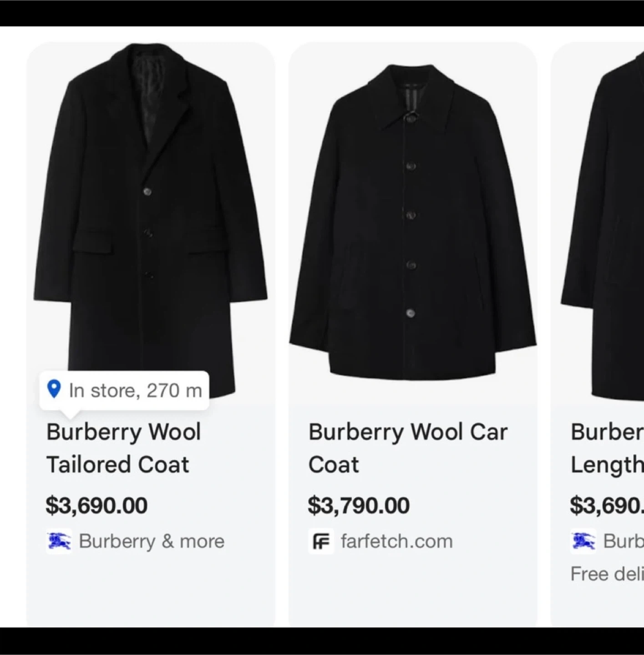This screenshot has height=655, width=644.
Task: Visit the farfetch.com seller link
Action: (x=396, y=541)
